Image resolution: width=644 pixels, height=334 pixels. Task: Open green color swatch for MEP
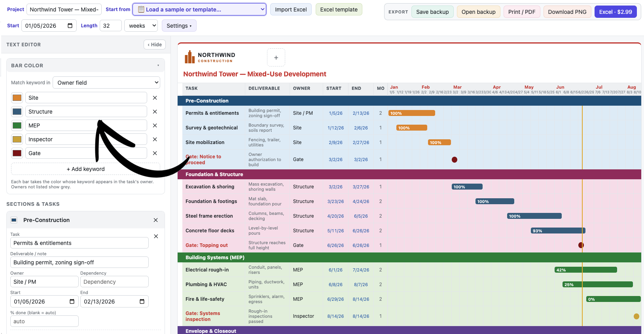click(x=17, y=125)
